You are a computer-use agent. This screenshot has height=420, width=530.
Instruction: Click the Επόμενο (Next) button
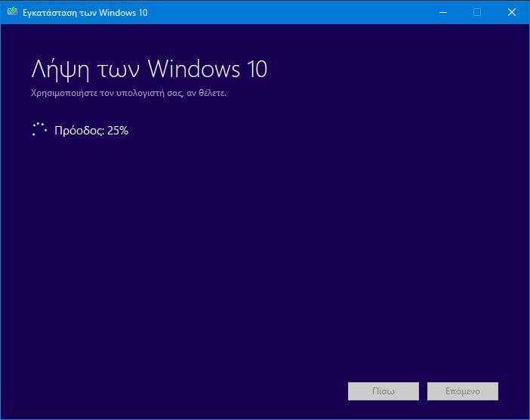(462, 391)
